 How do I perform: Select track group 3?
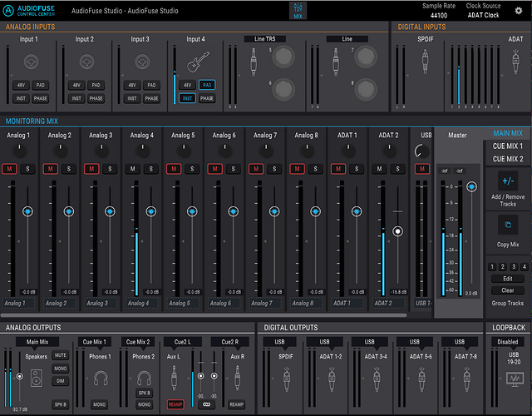514,266
